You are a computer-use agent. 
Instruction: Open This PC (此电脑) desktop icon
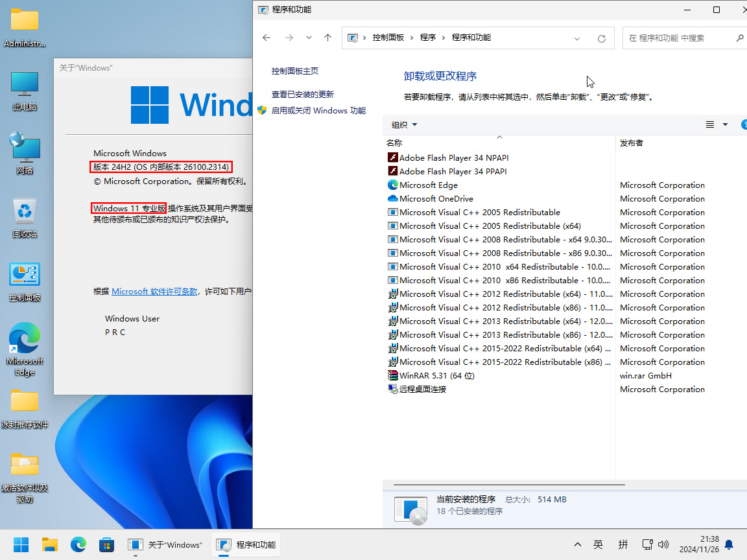pos(24,91)
